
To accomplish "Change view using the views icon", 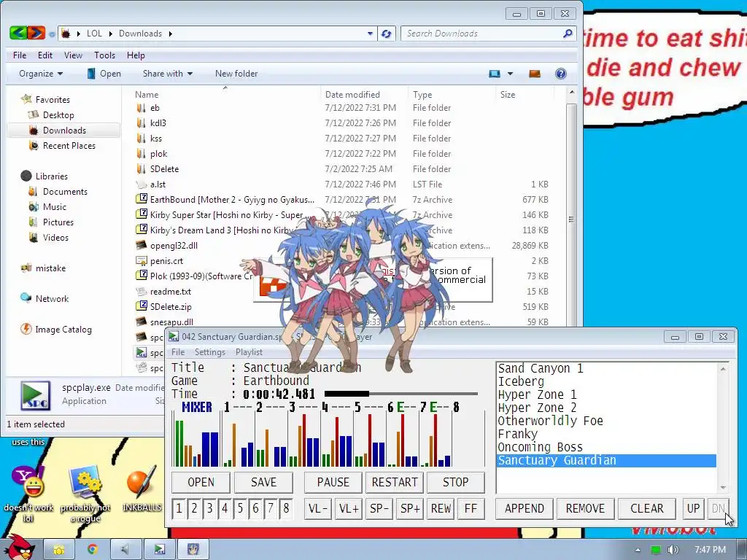I will [495, 74].
